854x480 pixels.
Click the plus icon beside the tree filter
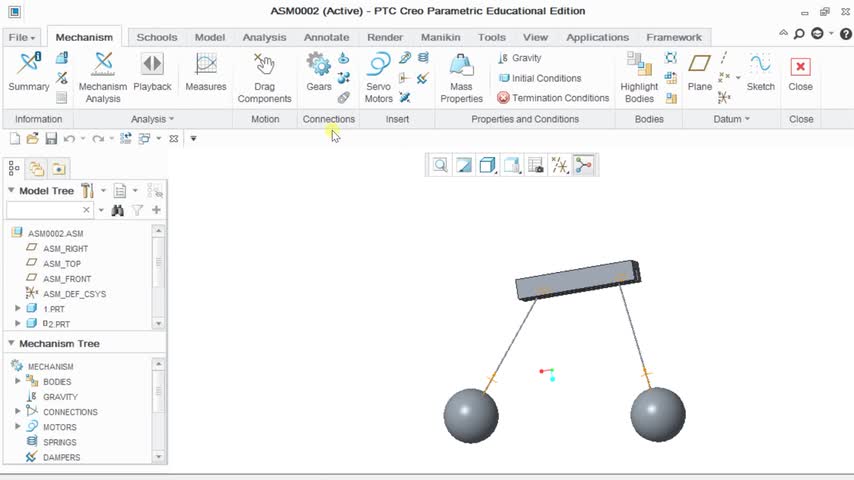156,210
